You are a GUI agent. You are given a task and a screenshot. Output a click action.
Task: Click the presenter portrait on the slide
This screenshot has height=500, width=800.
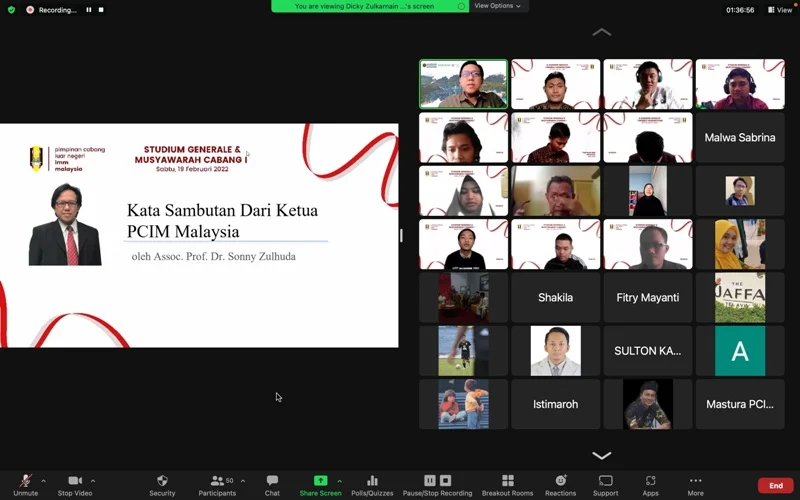coord(65,224)
